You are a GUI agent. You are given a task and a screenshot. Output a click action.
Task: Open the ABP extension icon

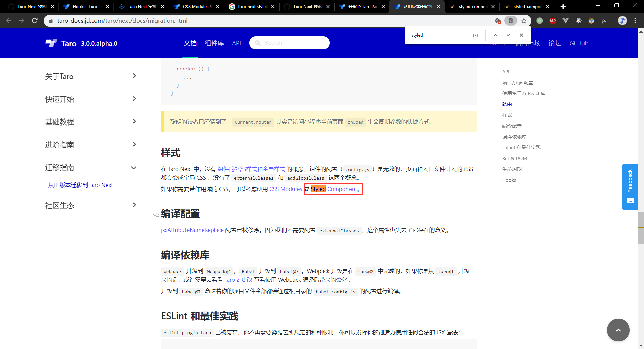pyautogui.click(x=552, y=21)
